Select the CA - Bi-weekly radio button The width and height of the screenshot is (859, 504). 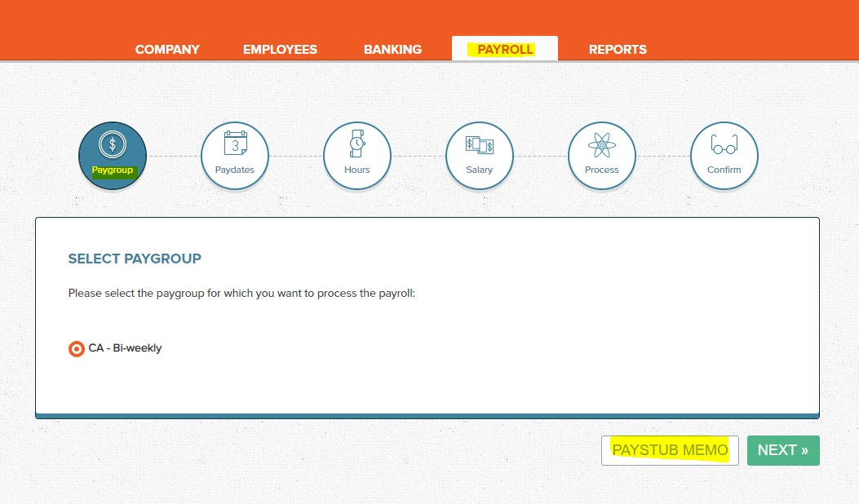click(x=76, y=349)
